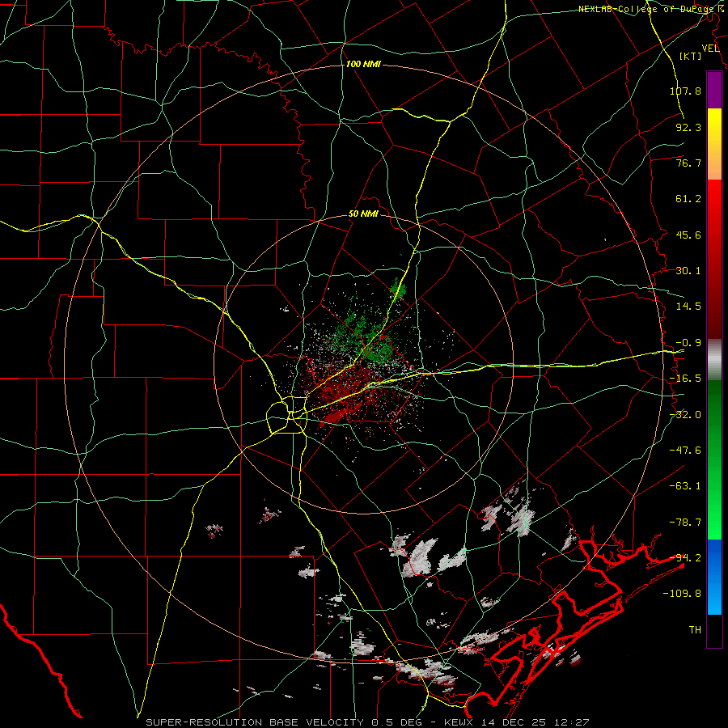728x728 pixels.
Task: Click the "[KT]" units label
Action: point(691,56)
